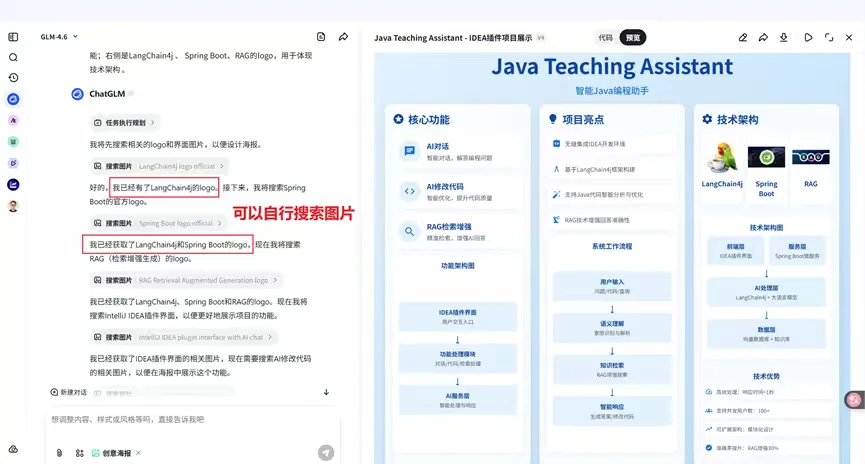The image size is (865, 464).
Task: Open the dark blue chart agent icon
Action: tap(13, 185)
